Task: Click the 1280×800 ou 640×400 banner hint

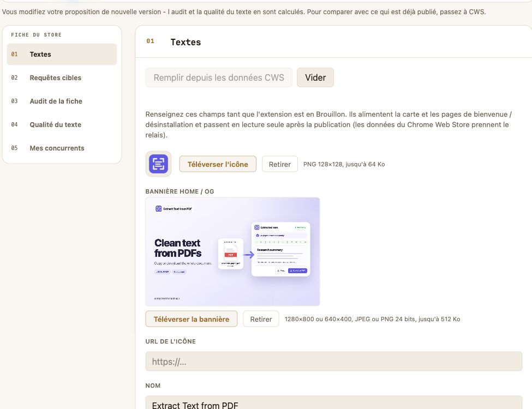Action: point(372,319)
